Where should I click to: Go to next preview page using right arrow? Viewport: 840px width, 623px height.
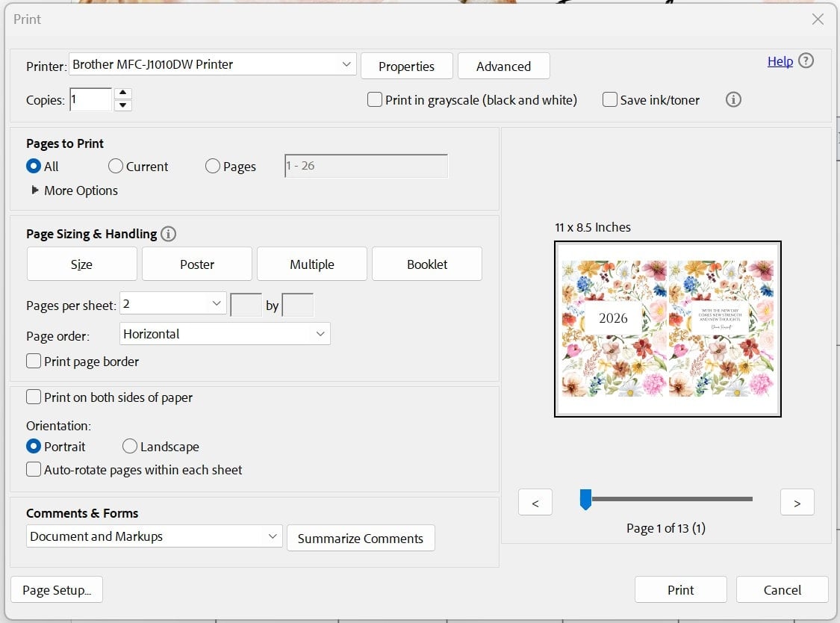[x=797, y=502]
